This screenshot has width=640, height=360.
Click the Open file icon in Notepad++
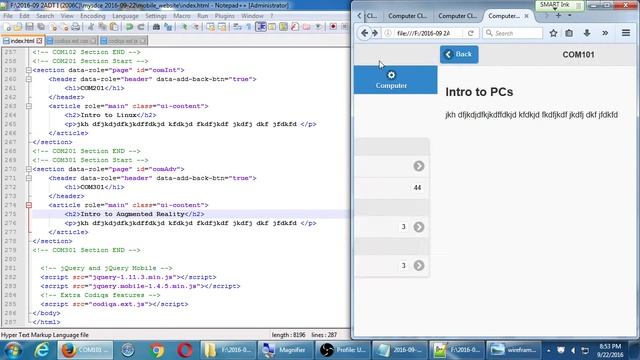tap(18, 27)
